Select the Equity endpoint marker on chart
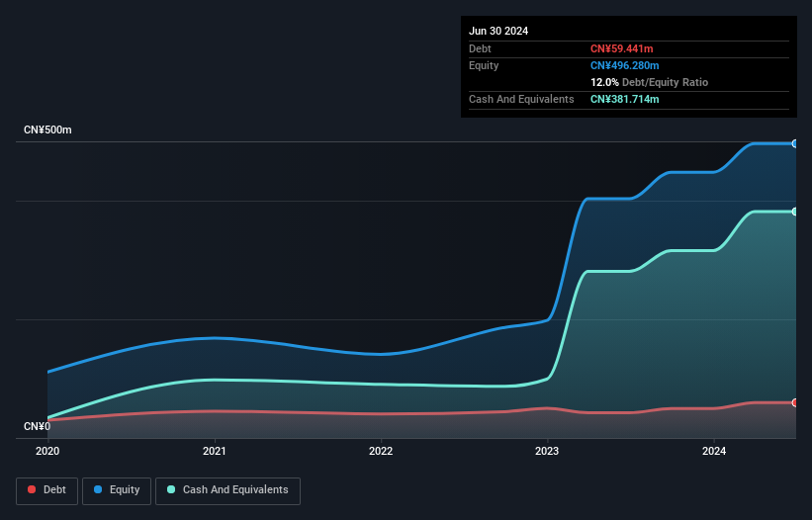This screenshot has width=812, height=520. click(795, 144)
